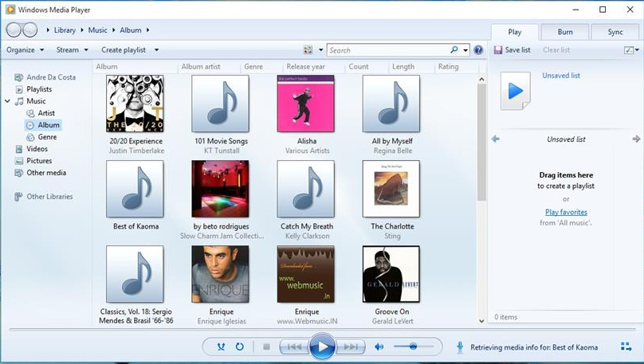
Task: Mute the volume speaker
Action: click(x=379, y=346)
